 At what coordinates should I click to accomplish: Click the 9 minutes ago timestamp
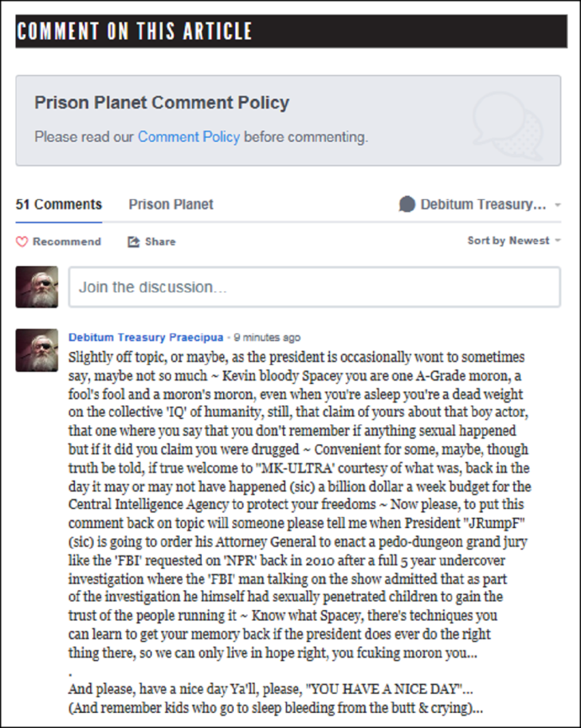click(x=267, y=338)
